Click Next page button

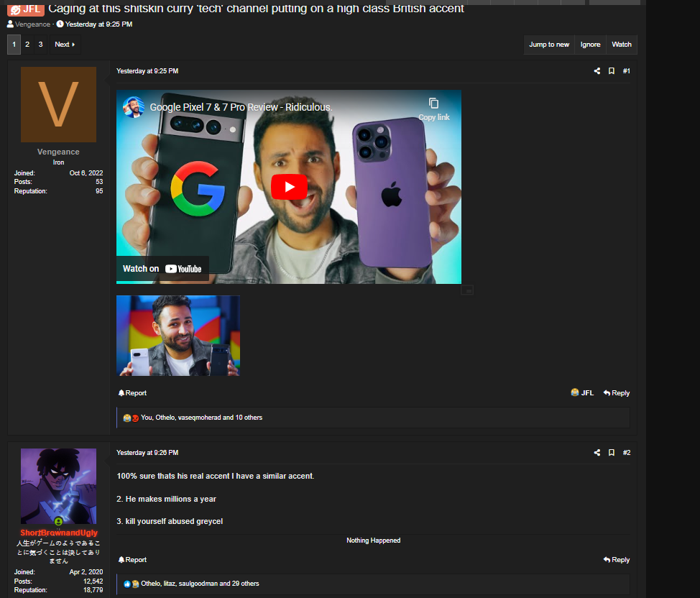tap(65, 45)
